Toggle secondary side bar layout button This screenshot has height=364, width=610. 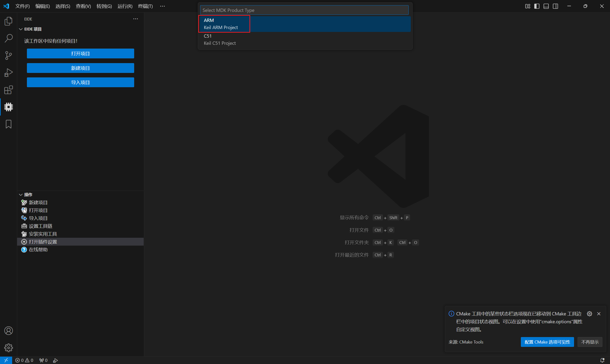pyautogui.click(x=555, y=6)
